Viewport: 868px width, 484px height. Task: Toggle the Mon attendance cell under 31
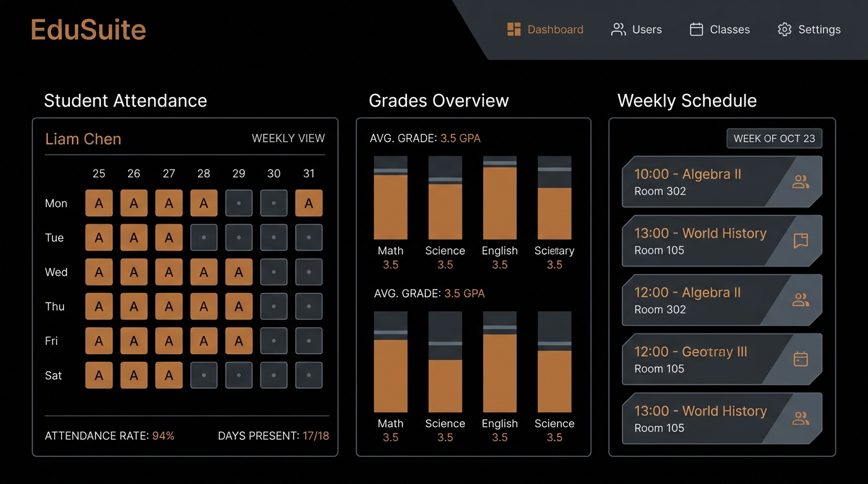[308, 204]
